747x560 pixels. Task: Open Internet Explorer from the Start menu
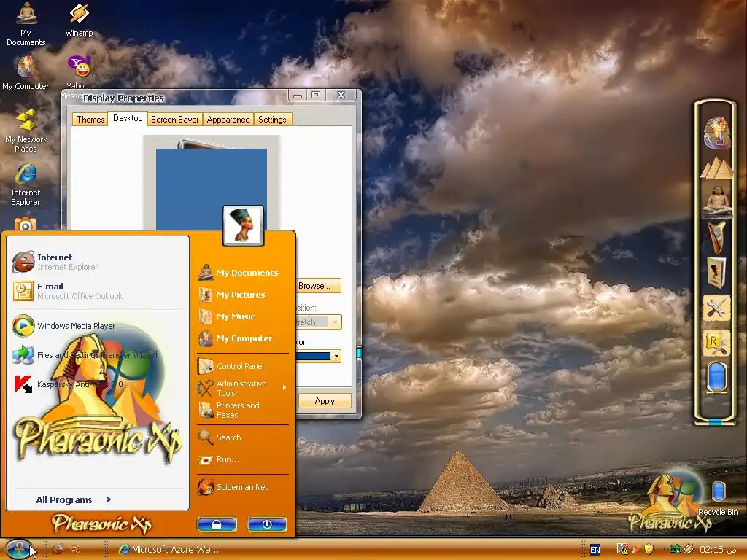click(x=98, y=262)
